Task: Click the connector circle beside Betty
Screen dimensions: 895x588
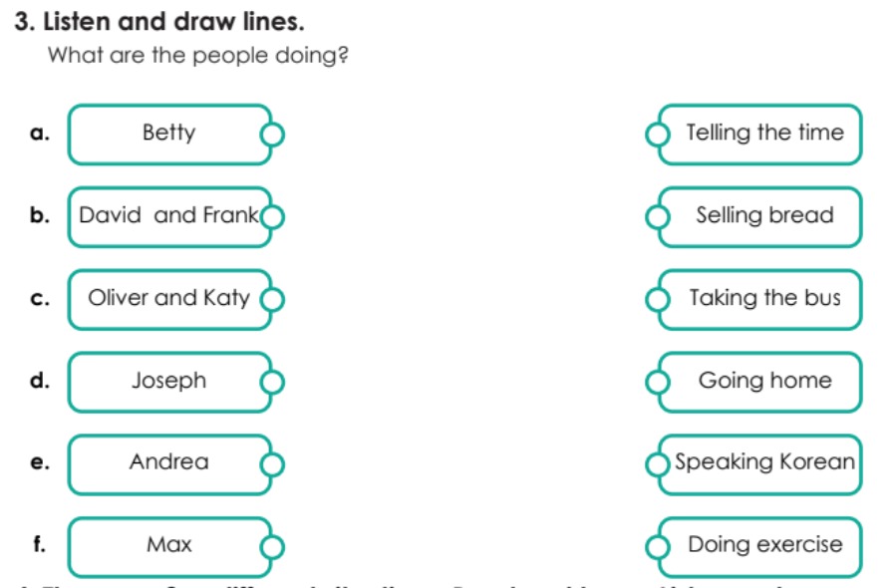Action: coord(272,135)
